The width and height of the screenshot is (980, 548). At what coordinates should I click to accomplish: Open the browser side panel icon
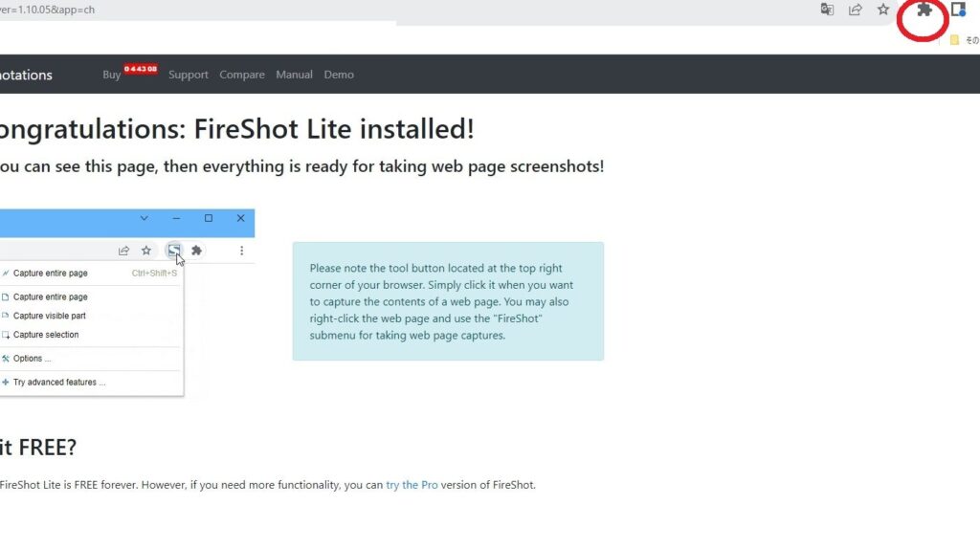pos(958,10)
